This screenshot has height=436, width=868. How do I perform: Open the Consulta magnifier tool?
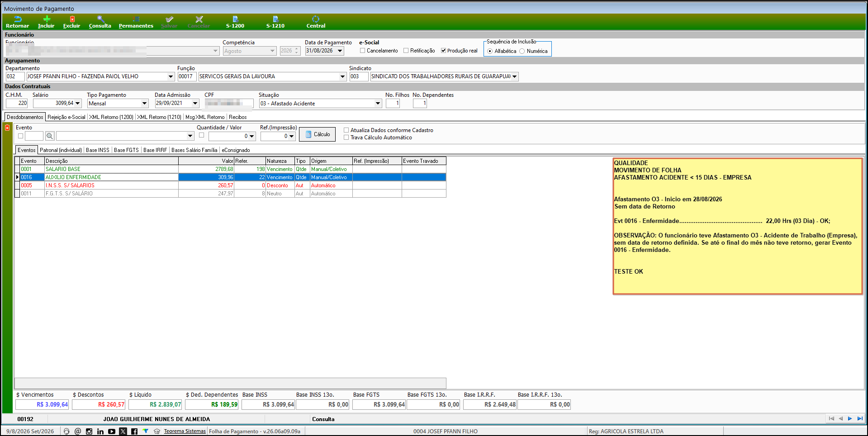[100, 19]
